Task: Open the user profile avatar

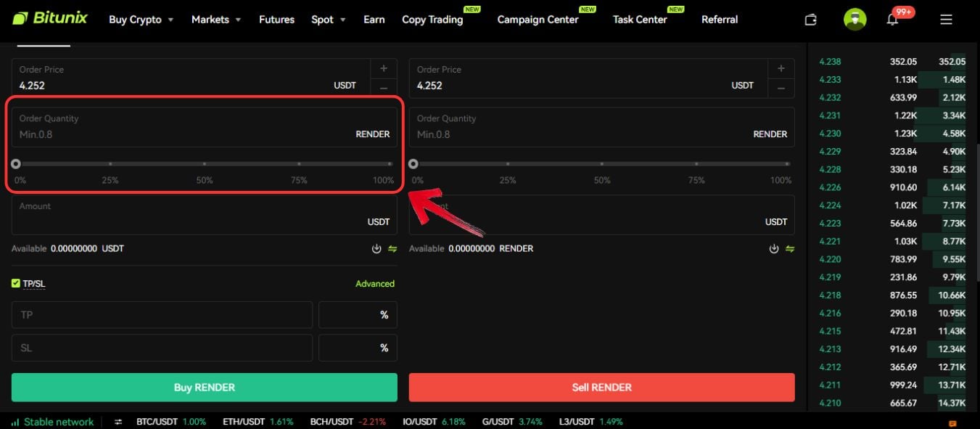Action: click(855, 20)
